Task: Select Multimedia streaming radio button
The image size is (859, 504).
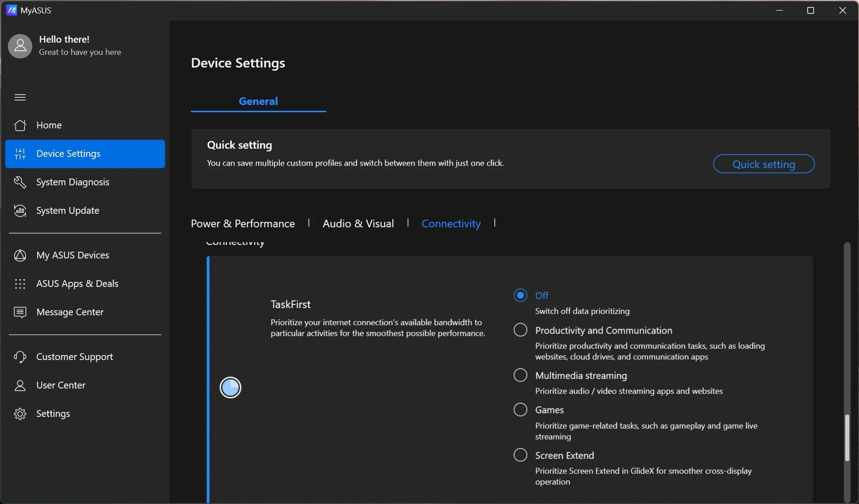Action: 520,375
